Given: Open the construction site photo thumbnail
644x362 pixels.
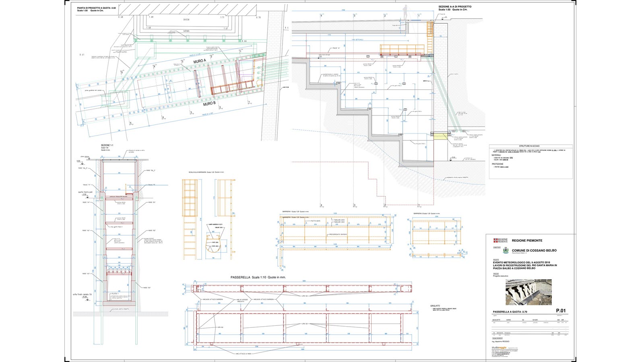Looking at the screenshot, I should [528, 292].
